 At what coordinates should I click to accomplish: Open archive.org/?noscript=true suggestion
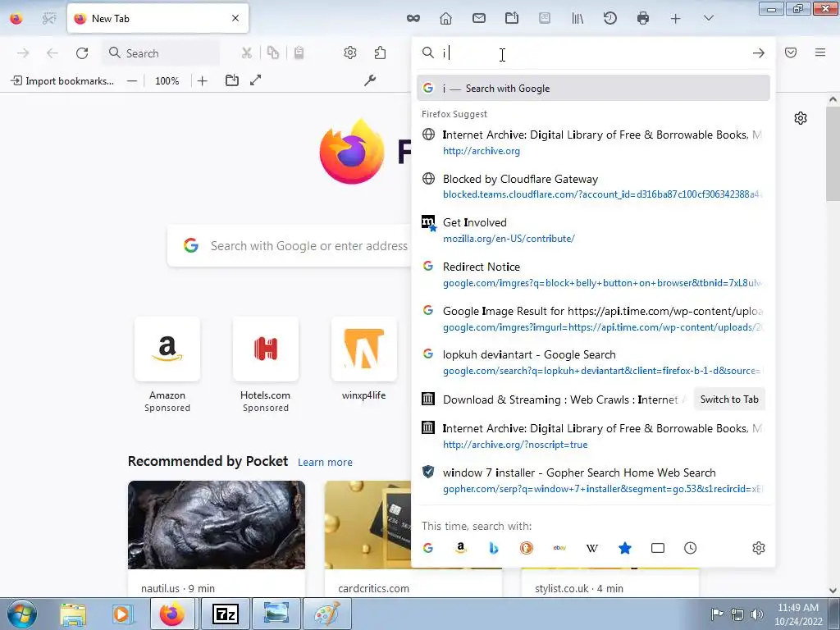tap(593, 436)
